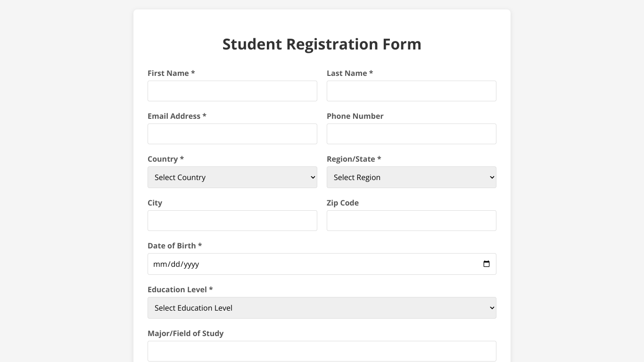Click the "Email Address *" label text
The width and height of the screenshot is (644, 362).
(x=177, y=116)
